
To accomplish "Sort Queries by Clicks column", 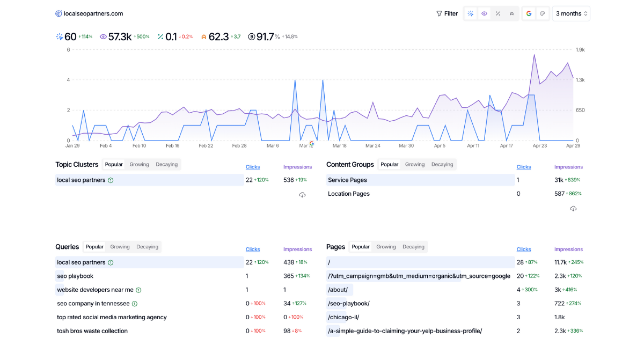I will pyautogui.click(x=253, y=249).
